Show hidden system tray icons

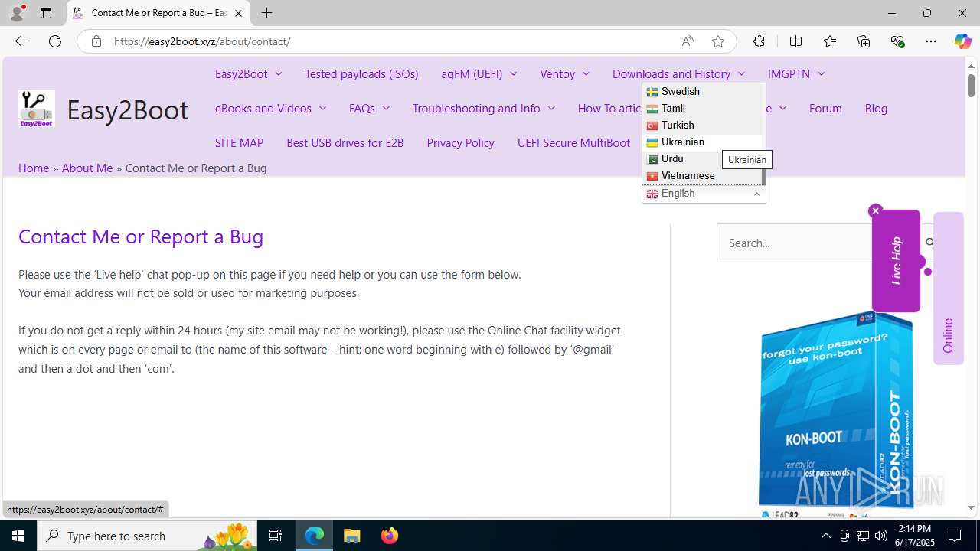tap(825, 536)
